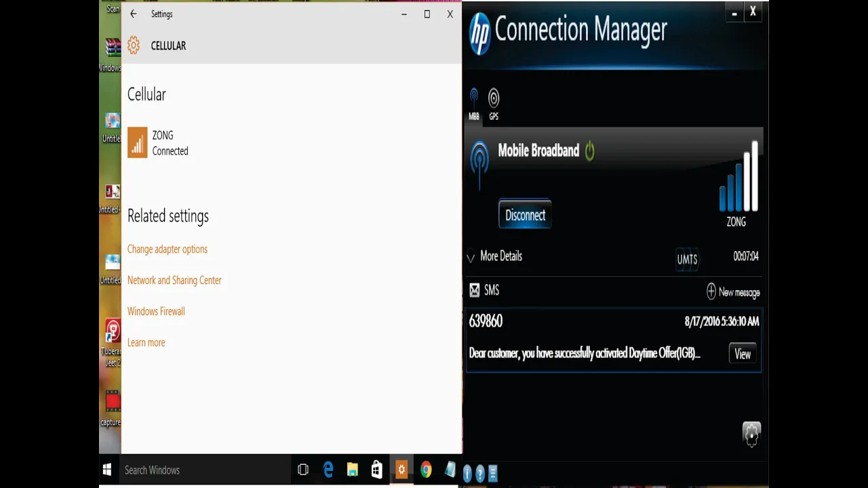The height and width of the screenshot is (488, 868).
Task: Launch Microsoft Edge from taskbar
Action: pyautogui.click(x=328, y=470)
